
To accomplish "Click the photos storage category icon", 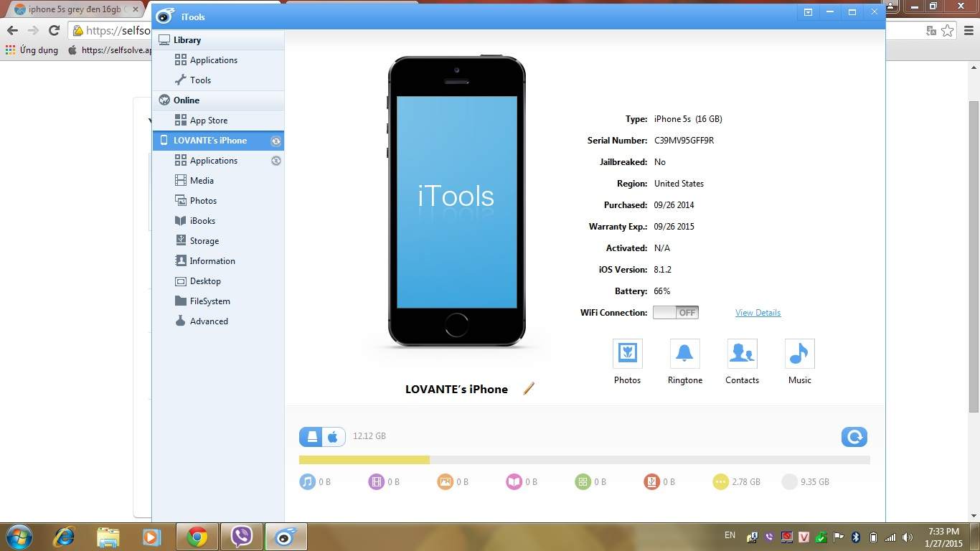I will (445, 481).
